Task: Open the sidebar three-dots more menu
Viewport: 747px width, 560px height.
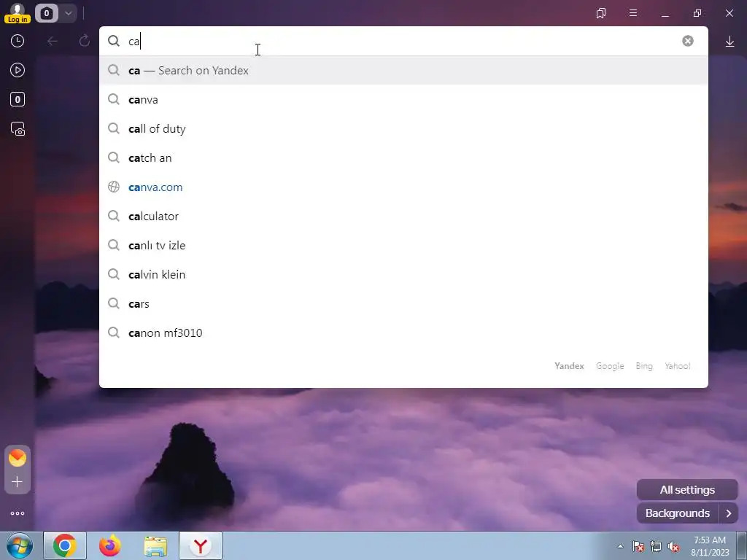Action: coord(18,513)
